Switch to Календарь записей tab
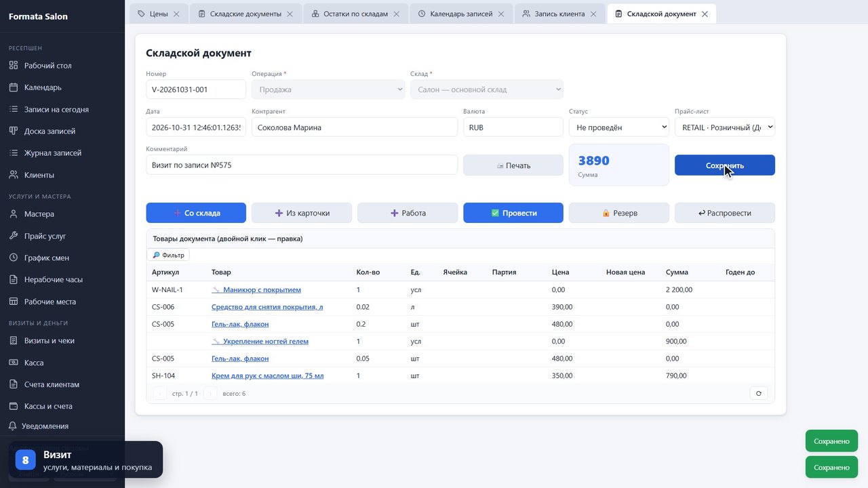 [461, 14]
